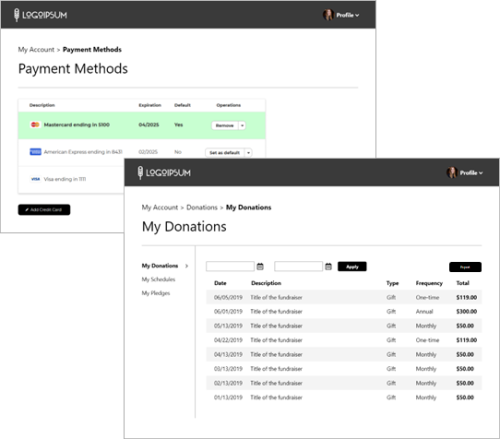Click the black Export button above totals
500x439 pixels.
point(465,267)
